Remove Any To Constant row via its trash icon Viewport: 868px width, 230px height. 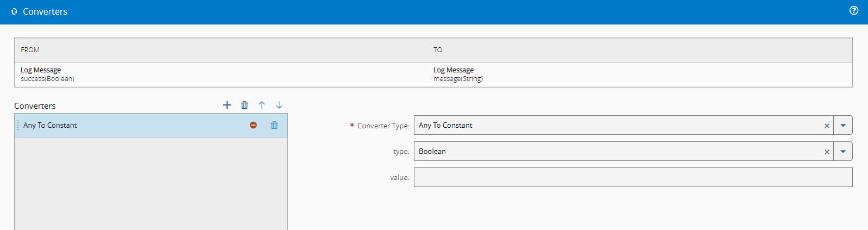(x=274, y=125)
